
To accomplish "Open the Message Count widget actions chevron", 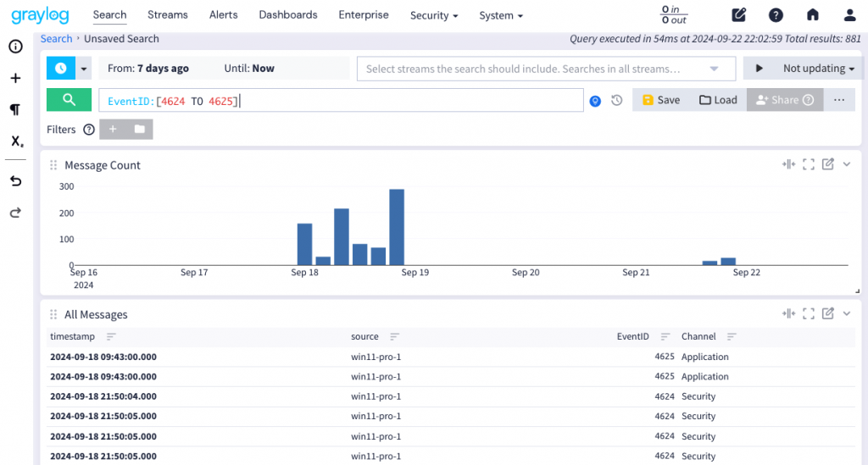I will point(847,164).
